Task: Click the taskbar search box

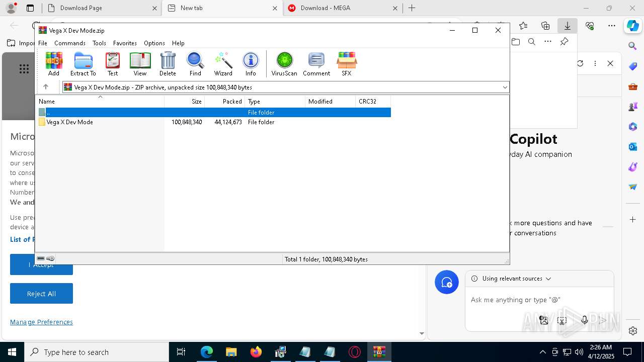Action: [x=97, y=352]
